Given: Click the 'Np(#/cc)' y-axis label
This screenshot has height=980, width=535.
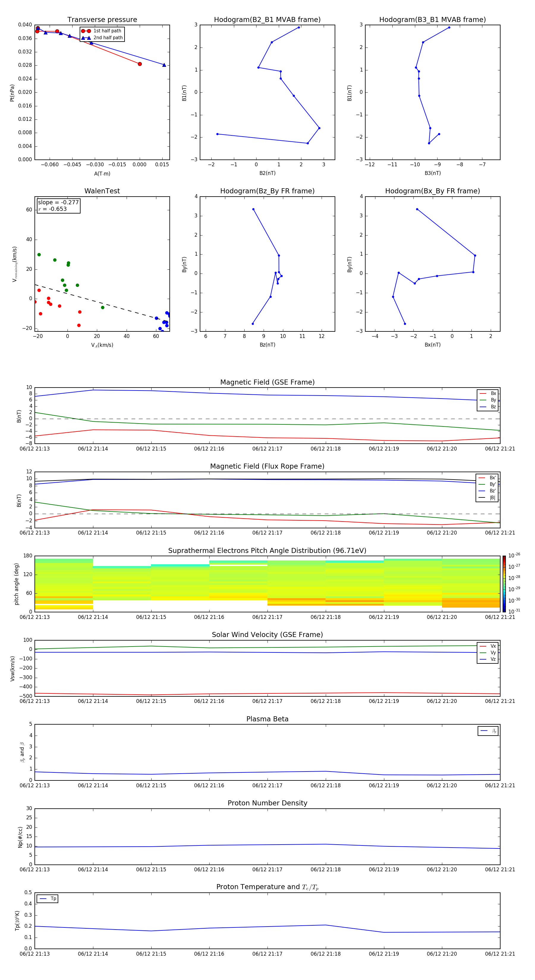Looking at the screenshot, I should pyautogui.click(x=21, y=837).
